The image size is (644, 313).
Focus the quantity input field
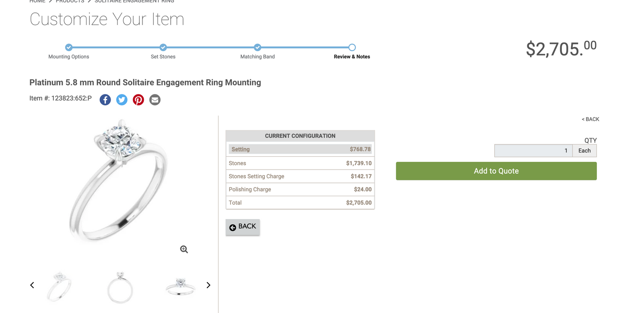(533, 151)
